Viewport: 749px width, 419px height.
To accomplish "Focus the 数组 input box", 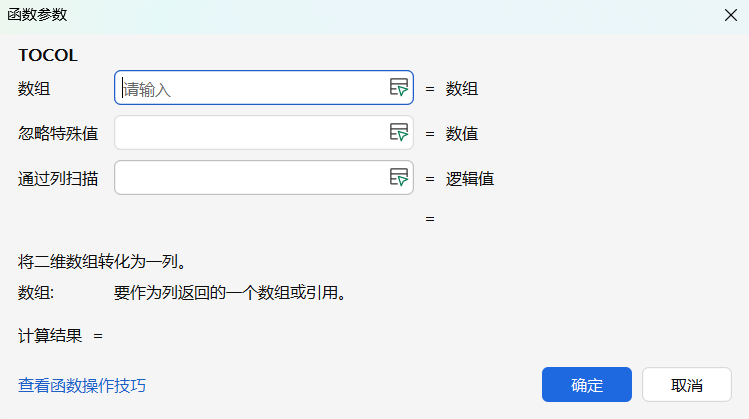I will [x=250, y=88].
